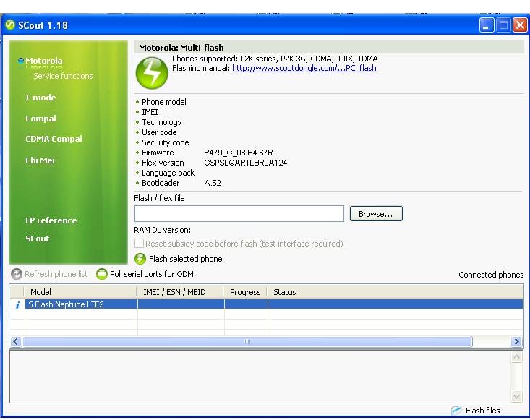The image size is (530, 420).
Task: Select the Chi Mei sidebar item
Action: (40, 160)
